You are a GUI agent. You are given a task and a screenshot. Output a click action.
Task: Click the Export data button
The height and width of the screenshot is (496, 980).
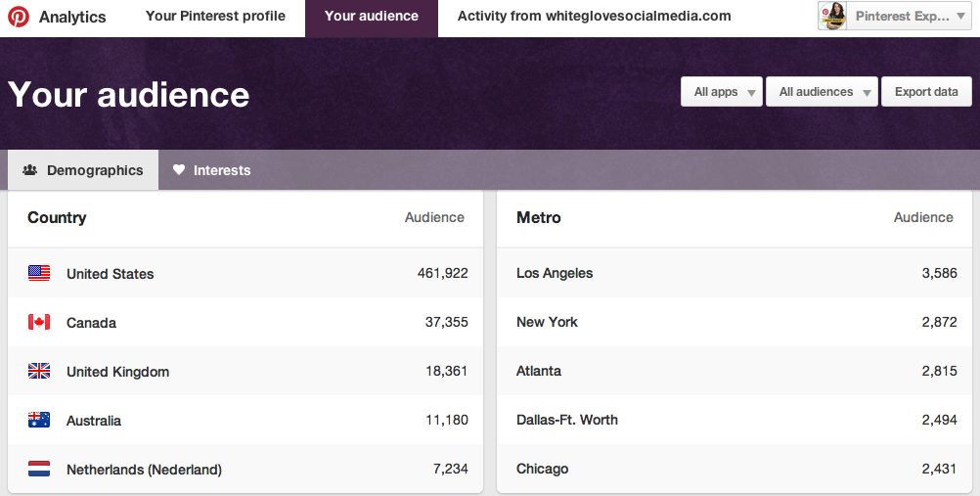click(926, 92)
